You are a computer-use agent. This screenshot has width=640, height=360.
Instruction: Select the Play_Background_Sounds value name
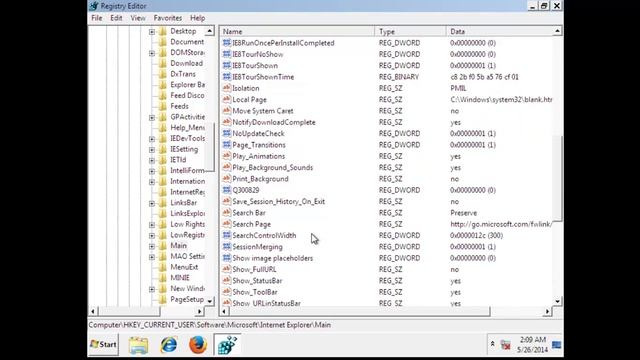[x=272, y=167]
